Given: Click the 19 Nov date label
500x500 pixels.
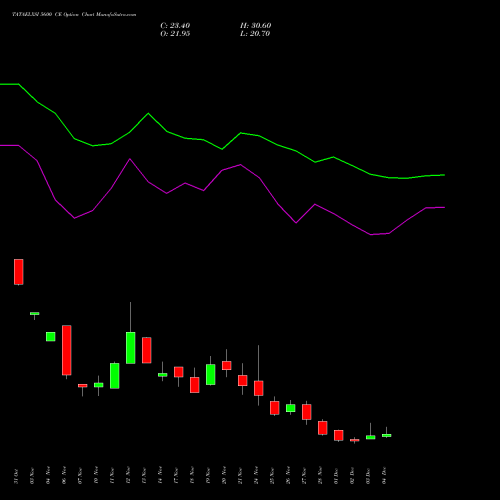Looking at the screenshot, I should tap(208, 476).
